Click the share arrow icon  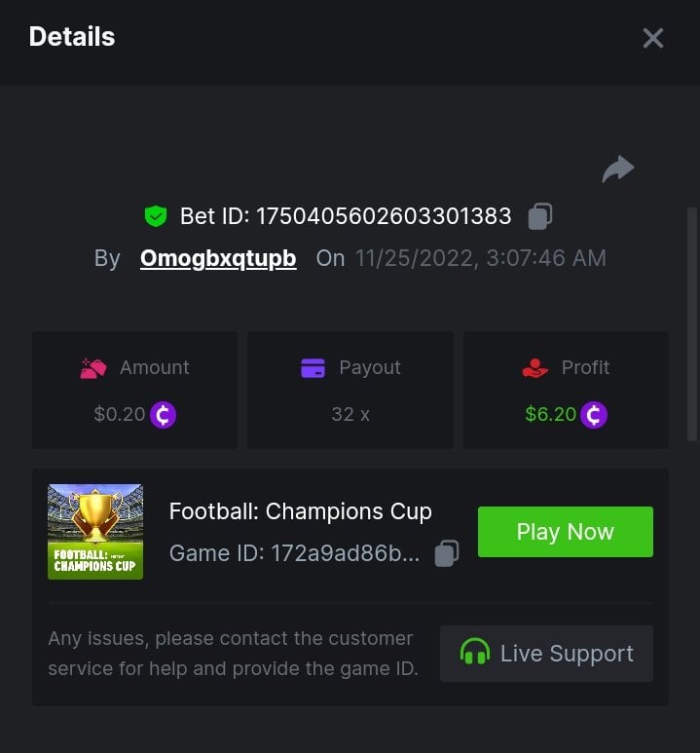click(617, 169)
